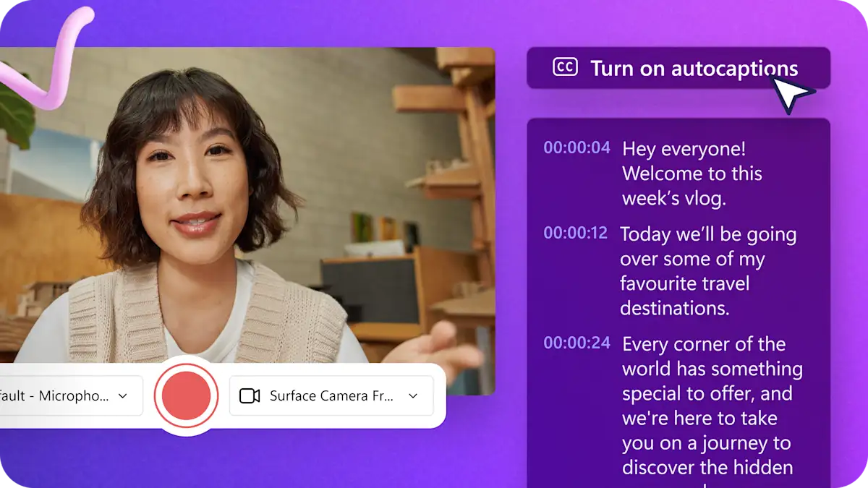Click the chevron on the microphone selector

(124, 395)
